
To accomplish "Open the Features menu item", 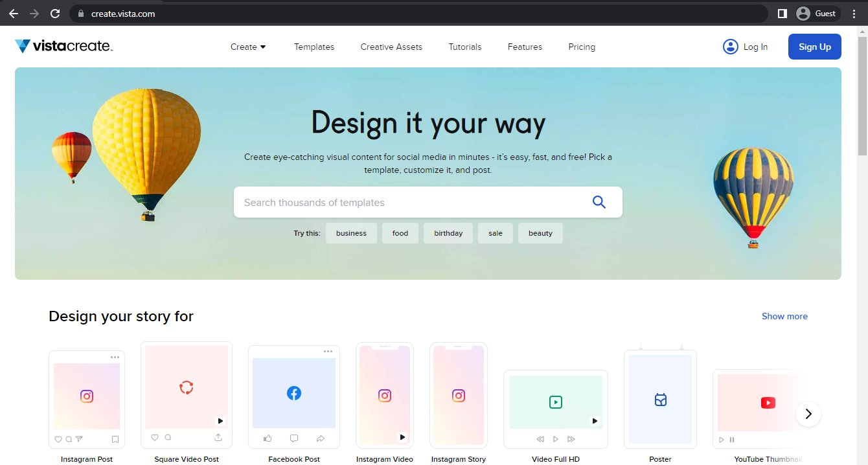I will (x=525, y=47).
